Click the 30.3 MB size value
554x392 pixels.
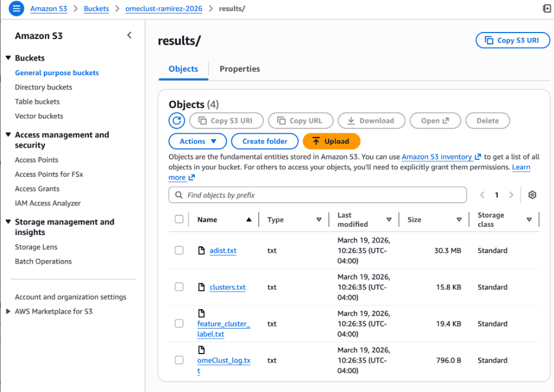447,250
